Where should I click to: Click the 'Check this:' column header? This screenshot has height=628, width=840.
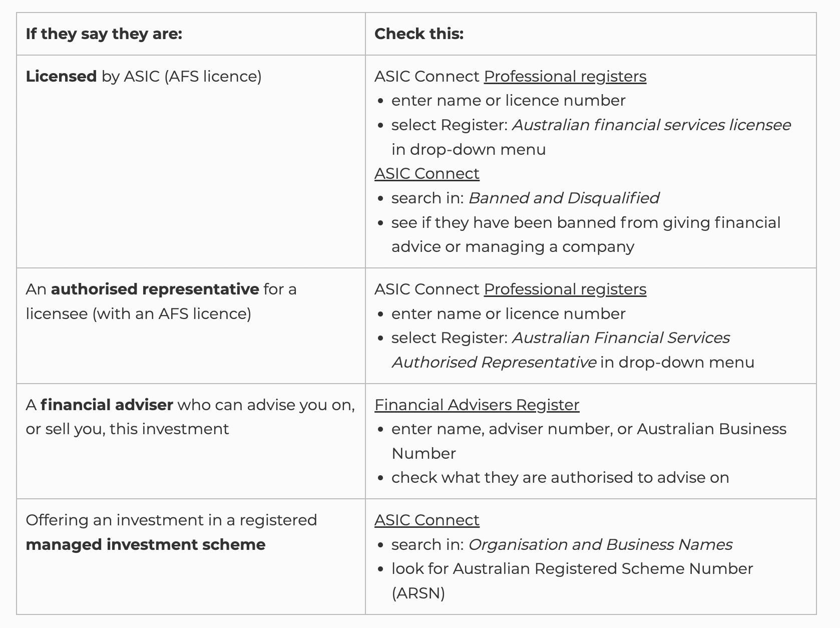[x=419, y=34]
